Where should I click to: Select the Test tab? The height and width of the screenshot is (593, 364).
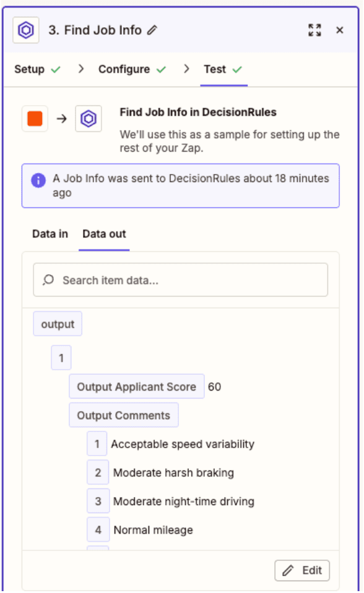click(x=223, y=69)
